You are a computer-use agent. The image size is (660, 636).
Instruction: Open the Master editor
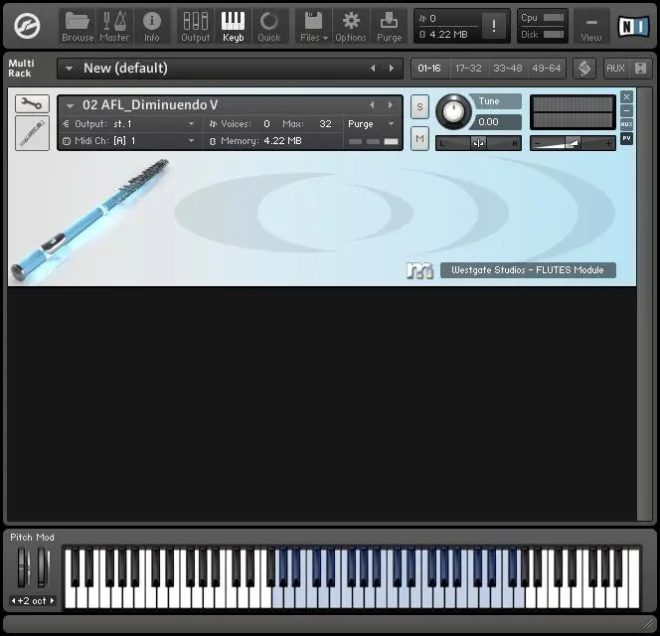[x=114, y=27]
